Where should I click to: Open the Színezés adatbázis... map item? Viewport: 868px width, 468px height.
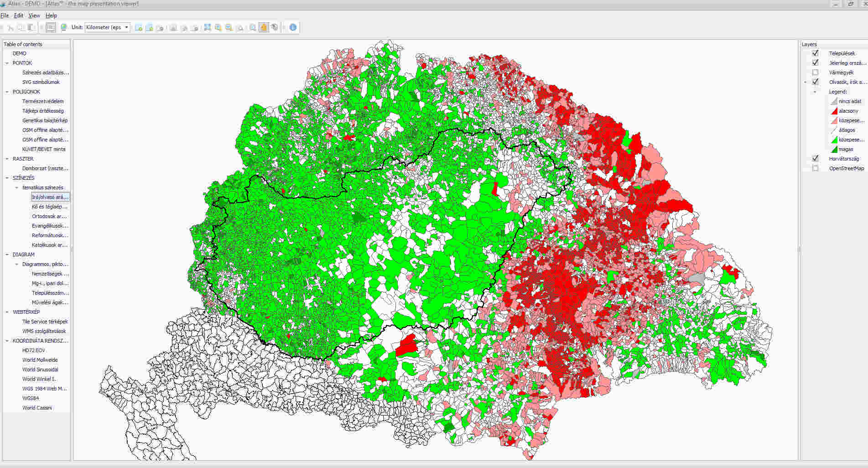(x=46, y=73)
